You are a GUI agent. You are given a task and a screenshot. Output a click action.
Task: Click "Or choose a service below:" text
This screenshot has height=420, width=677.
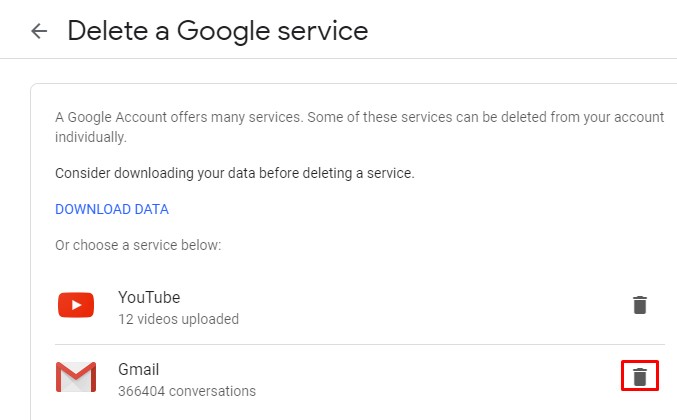point(138,245)
